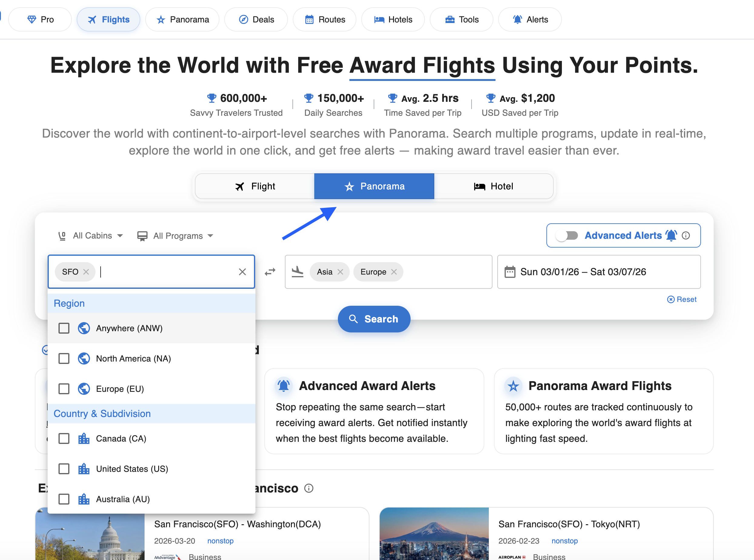The height and width of the screenshot is (560, 754).
Task: Swap origin and destination arrows icon
Action: tap(270, 272)
